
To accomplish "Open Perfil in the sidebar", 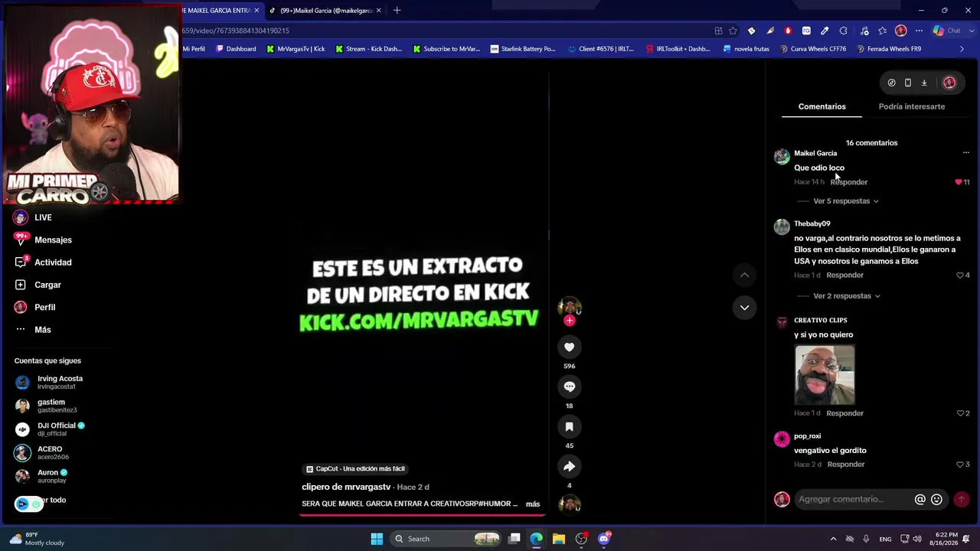I will pos(44,307).
